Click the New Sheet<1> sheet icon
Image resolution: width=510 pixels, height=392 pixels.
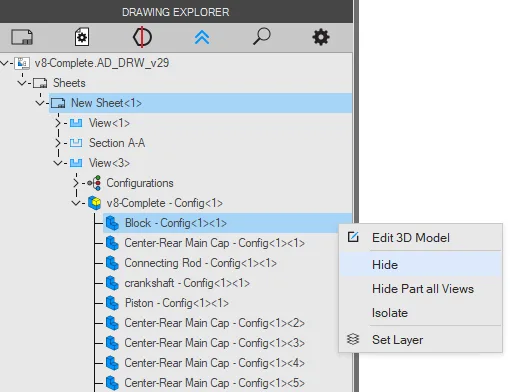58,103
